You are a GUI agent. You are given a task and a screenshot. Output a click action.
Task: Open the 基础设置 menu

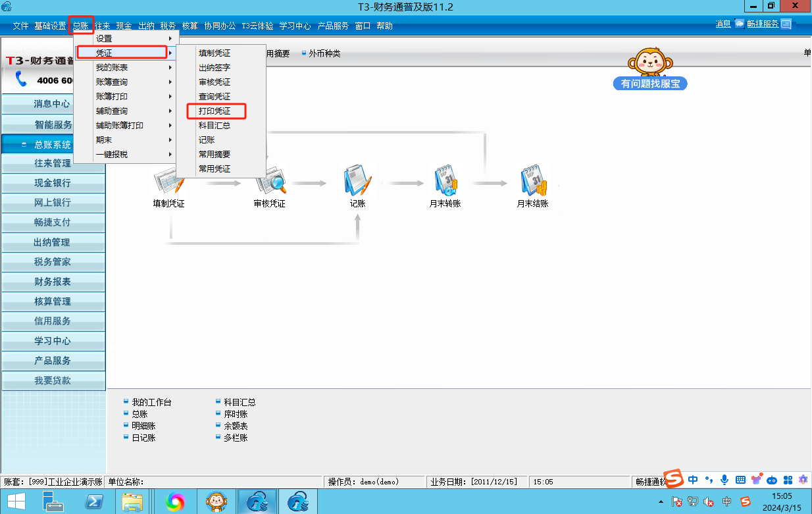click(50, 26)
